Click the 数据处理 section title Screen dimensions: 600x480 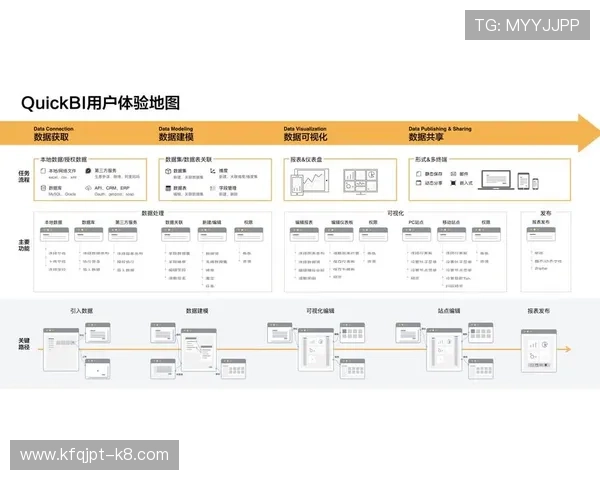(x=153, y=213)
